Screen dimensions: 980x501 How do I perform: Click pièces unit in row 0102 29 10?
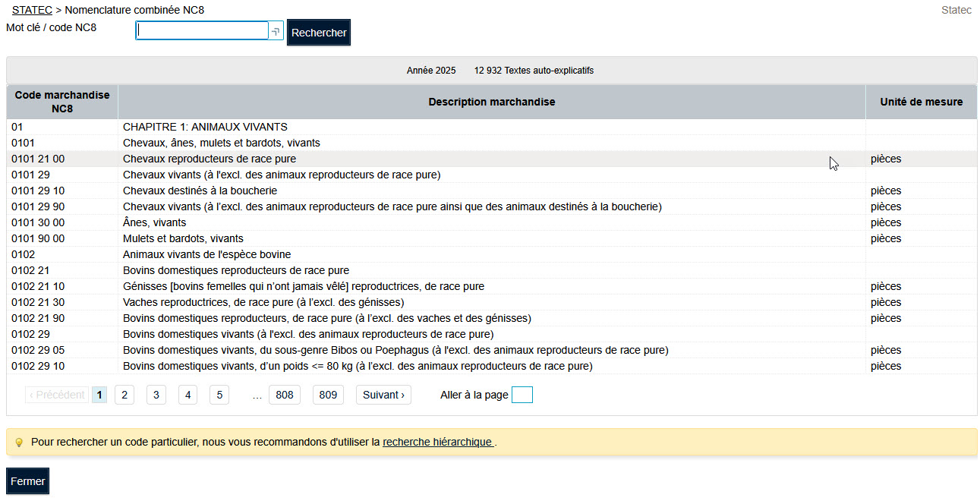[x=886, y=366]
